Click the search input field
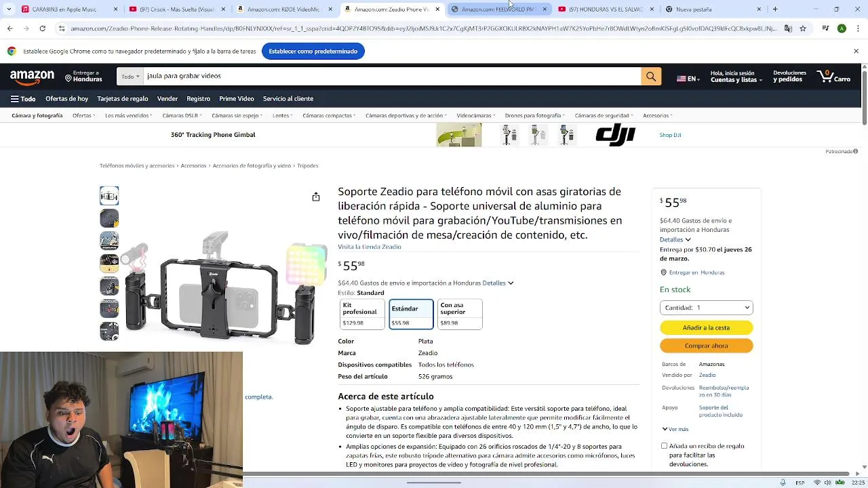This screenshot has width=868, height=488. pyautogui.click(x=392, y=77)
